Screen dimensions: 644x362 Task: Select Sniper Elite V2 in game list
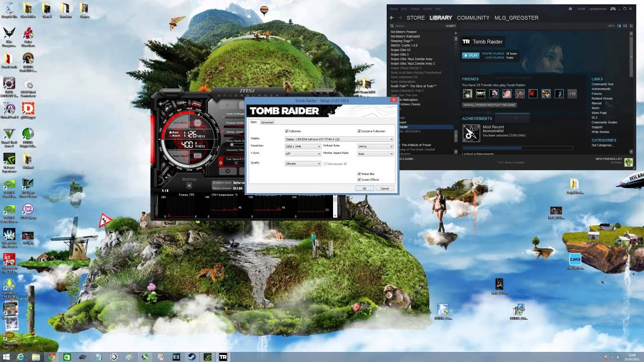click(x=400, y=50)
